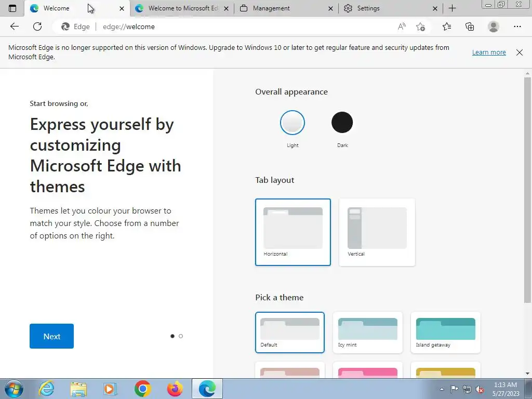The image size is (532, 399).
Task: Open the profile avatar icon
Action: click(x=494, y=26)
